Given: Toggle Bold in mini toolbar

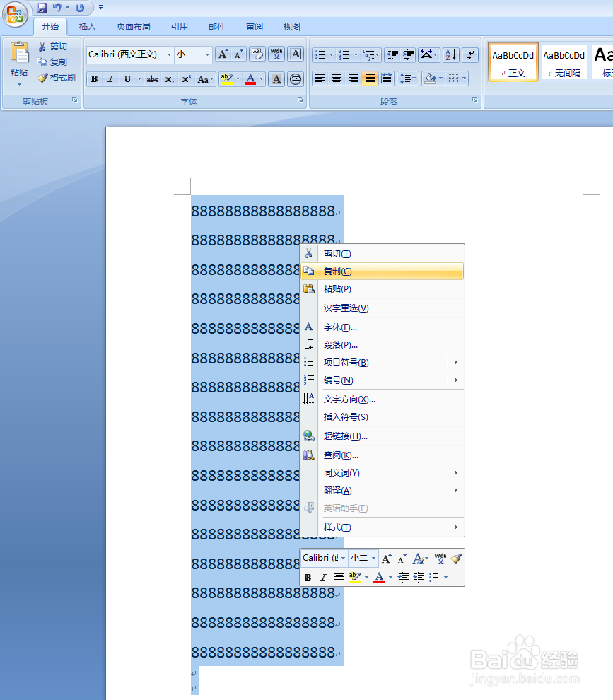Looking at the screenshot, I should click(308, 577).
